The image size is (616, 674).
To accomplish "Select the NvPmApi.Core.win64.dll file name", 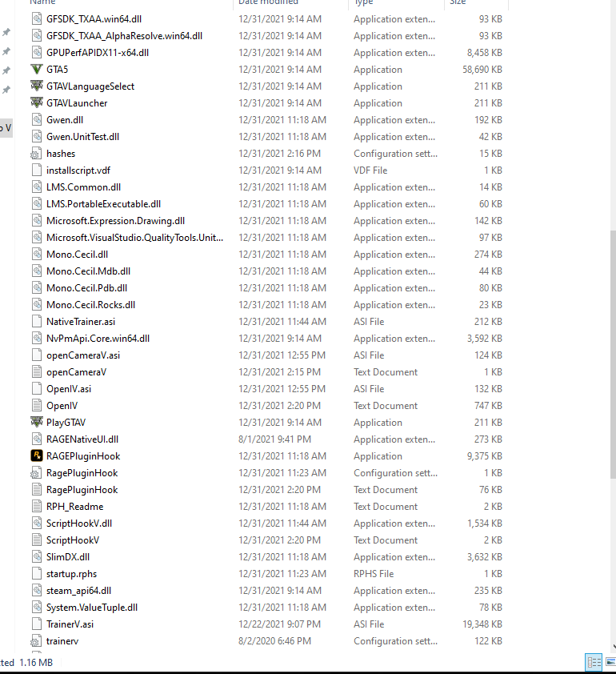I will tap(98, 339).
